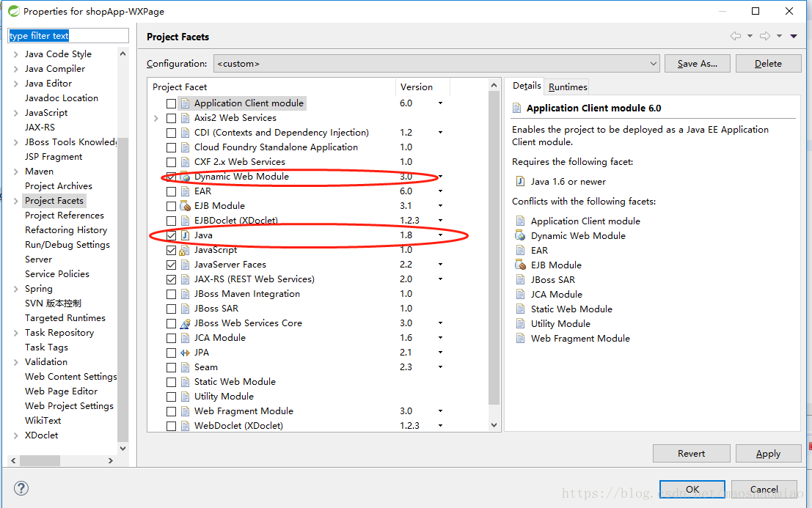Image resolution: width=812 pixels, height=508 pixels.
Task: Open the view menu triangle icon
Action: click(794, 36)
